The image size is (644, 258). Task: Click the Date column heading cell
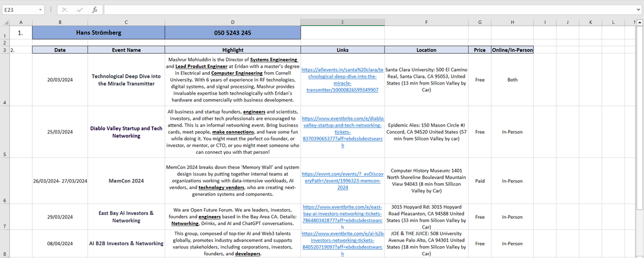(x=60, y=50)
